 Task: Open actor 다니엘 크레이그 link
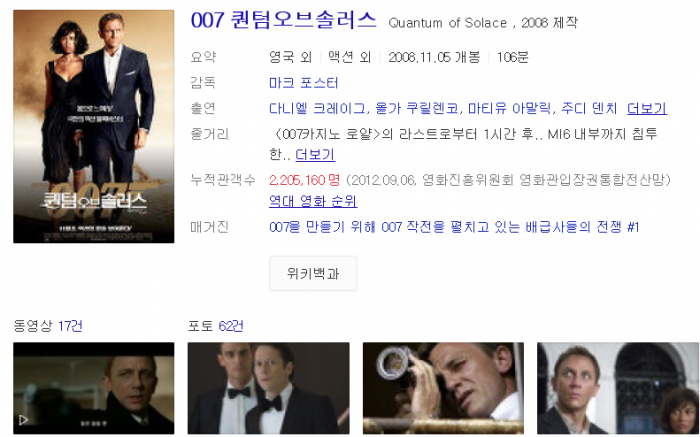point(317,108)
